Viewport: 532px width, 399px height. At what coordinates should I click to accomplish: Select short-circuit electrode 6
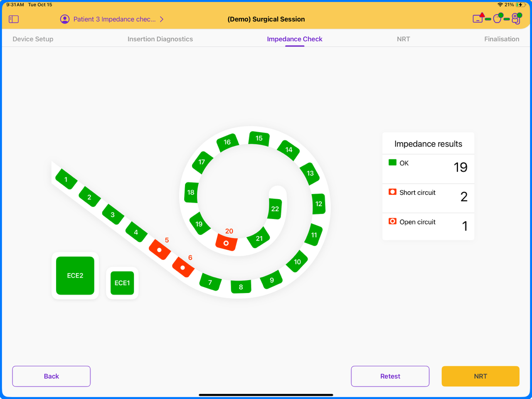click(183, 268)
